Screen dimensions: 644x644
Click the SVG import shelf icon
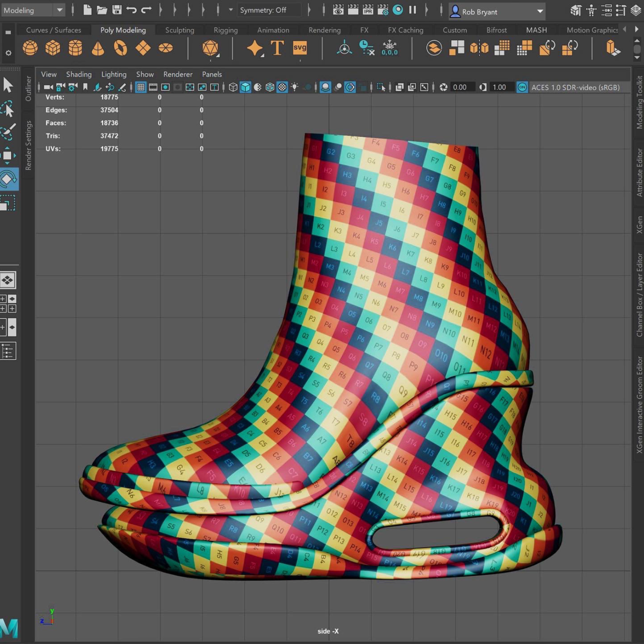300,48
